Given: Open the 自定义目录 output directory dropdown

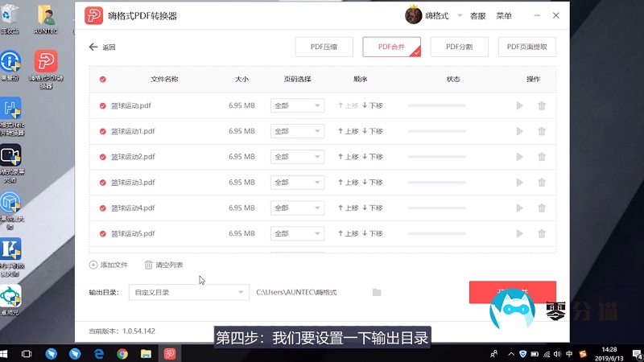Looking at the screenshot, I should 188,292.
